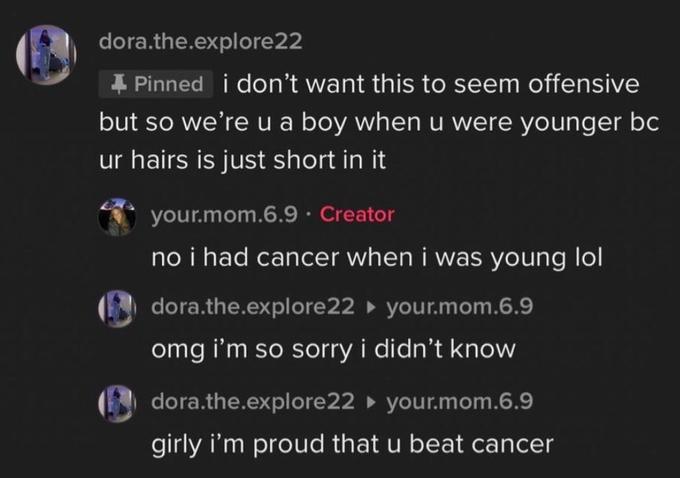The image size is (680, 478).
Task: Click reply arrow above 'omg i'm so sorry'
Action: pos(370,308)
